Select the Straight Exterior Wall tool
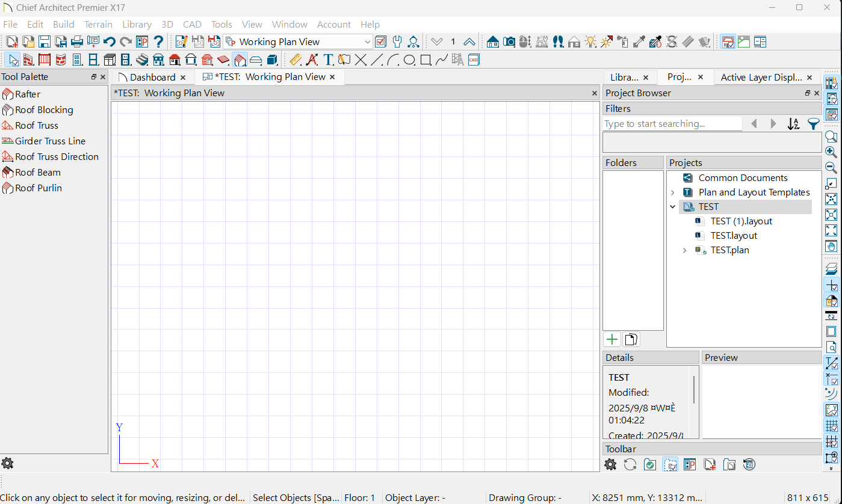 coord(28,60)
